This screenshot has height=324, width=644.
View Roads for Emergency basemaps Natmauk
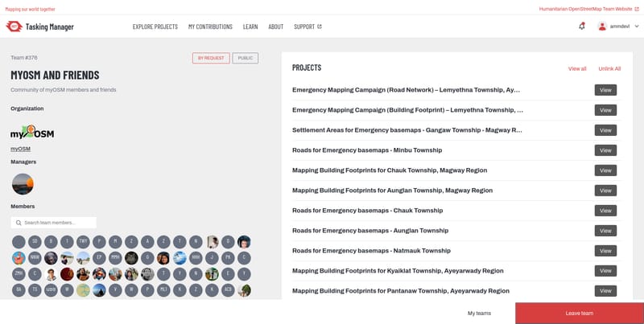click(x=605, y=251)
